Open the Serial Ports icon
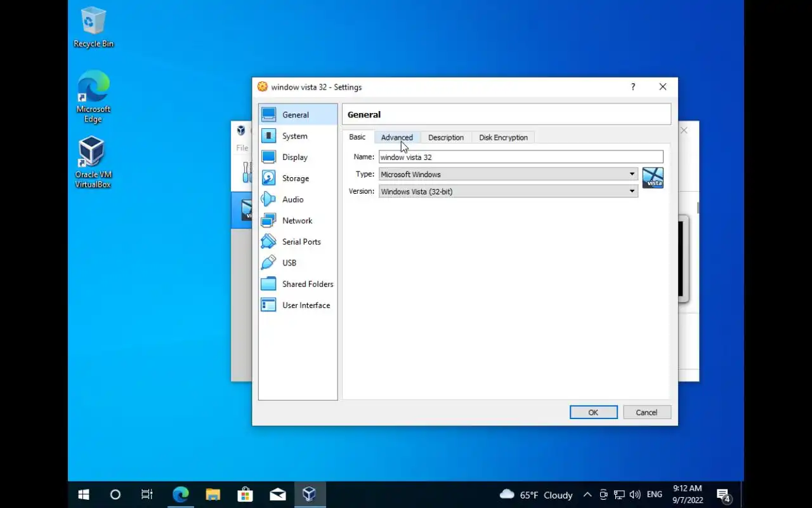The image size is (812, 508). tap(268, 241)
